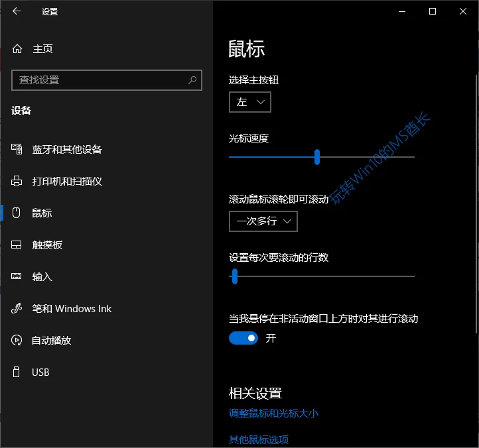Click the search magnifier icon
The width and height of the screenshot is (479, 448).
192,80
